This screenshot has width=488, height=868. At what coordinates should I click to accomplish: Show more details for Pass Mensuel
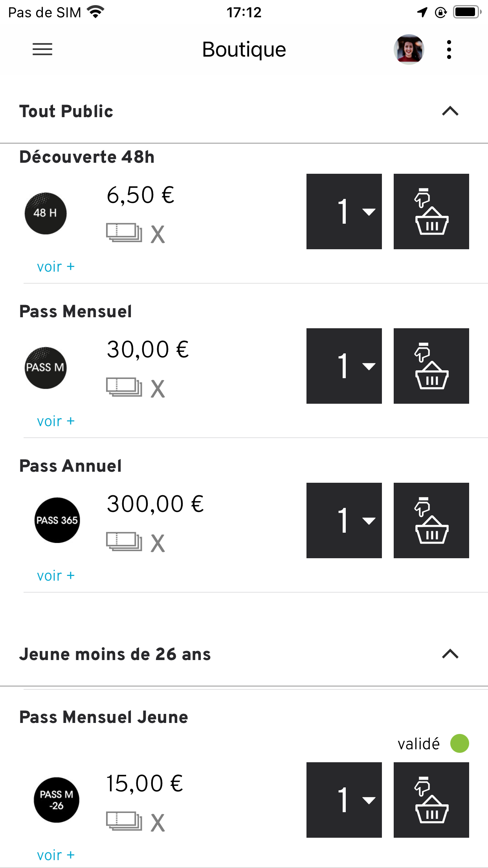pyautogui.click(x=55, y=421)
